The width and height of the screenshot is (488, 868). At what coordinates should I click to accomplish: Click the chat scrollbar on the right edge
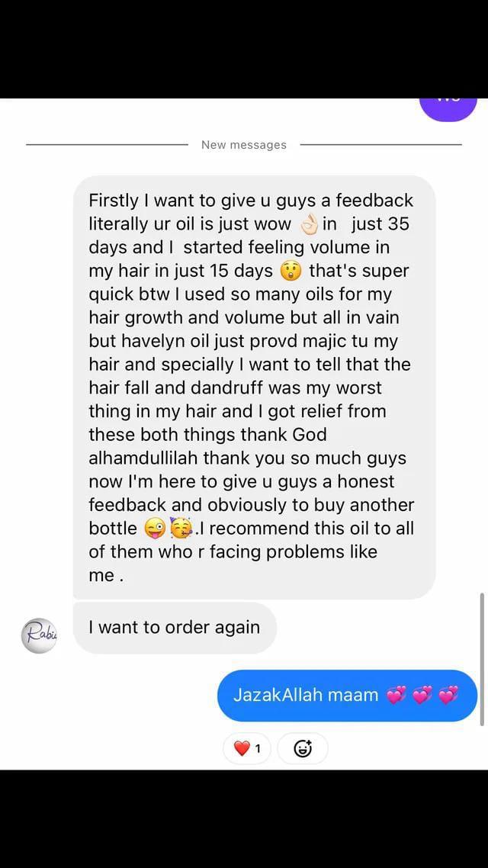click(483, 659)
